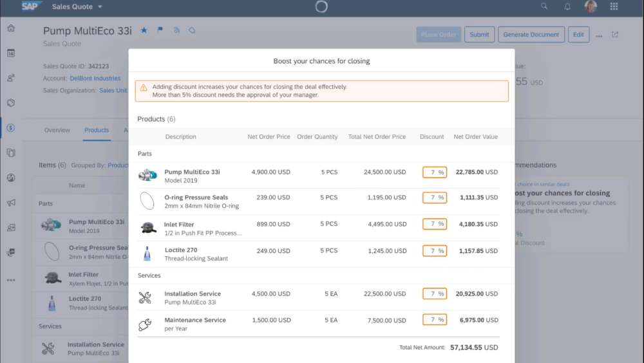Change the Grouped By Product selector
The image size is (644, 363).
click(118, 165)
